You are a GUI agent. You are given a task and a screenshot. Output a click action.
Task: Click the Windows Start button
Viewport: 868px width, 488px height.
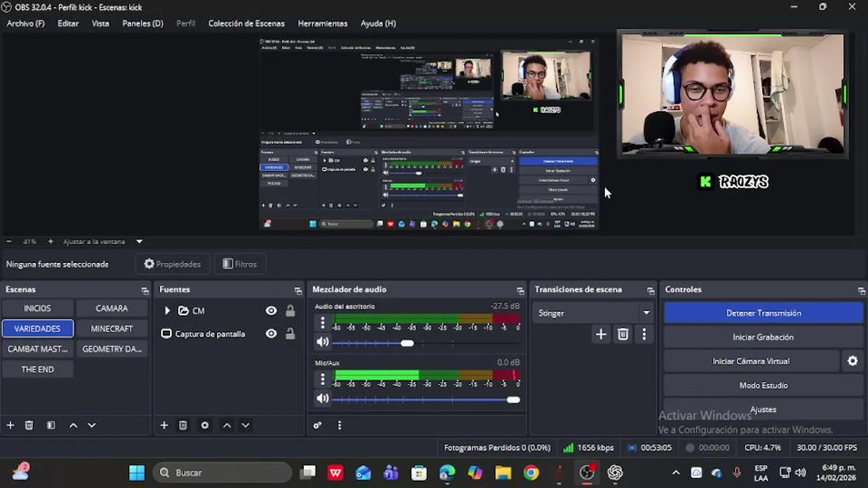pos(137,472)
